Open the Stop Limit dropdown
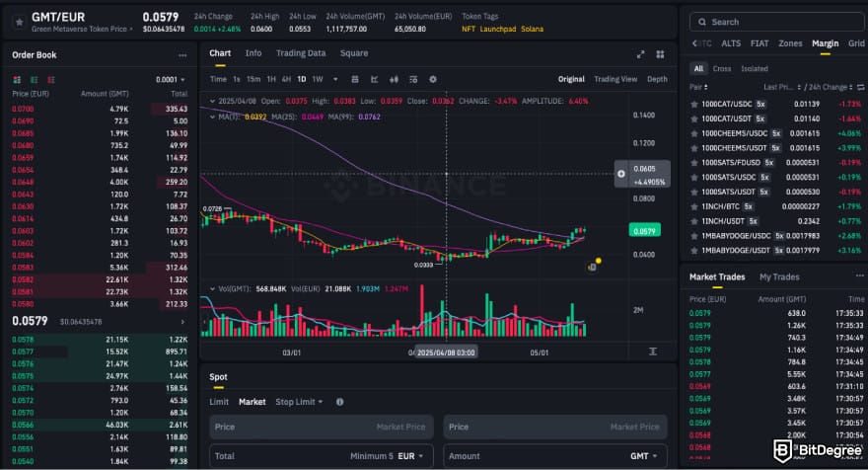 pyautogui.click(x=299, y=402)
